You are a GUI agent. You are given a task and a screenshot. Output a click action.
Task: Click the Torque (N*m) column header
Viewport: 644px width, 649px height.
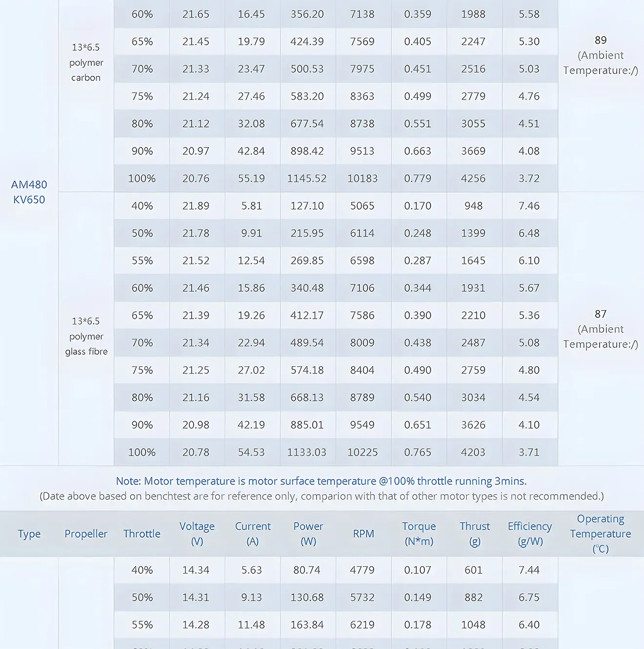(x=419, y=534)
